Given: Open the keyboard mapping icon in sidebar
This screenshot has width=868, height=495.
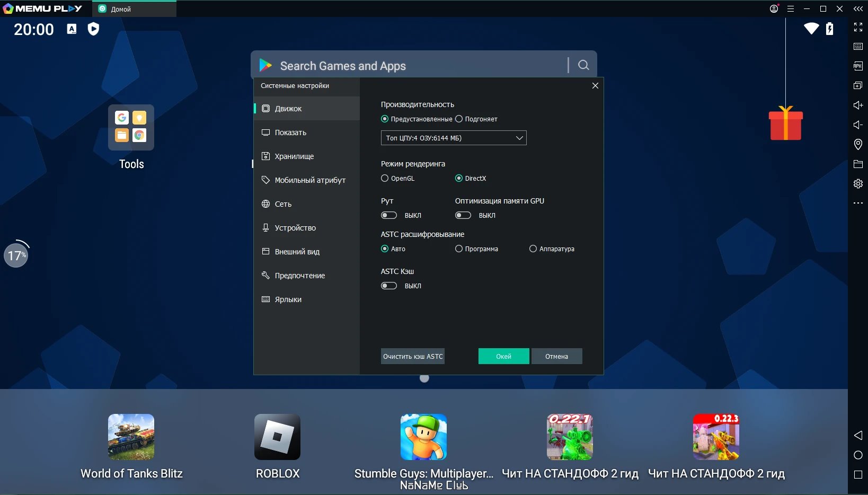Looking at the screenshot, I should pos(858,47).
